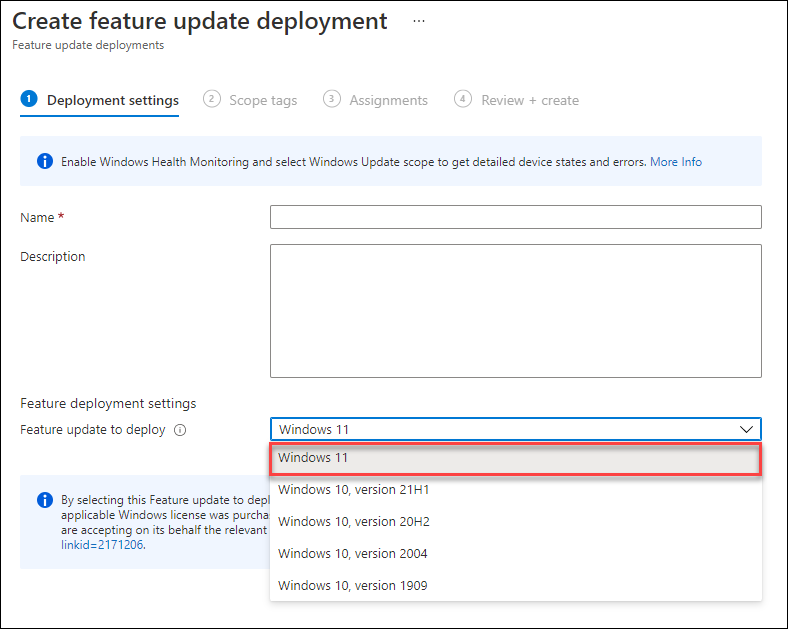
Task: Click the Create feature update deployment title
Action: [x=200, y=21]
